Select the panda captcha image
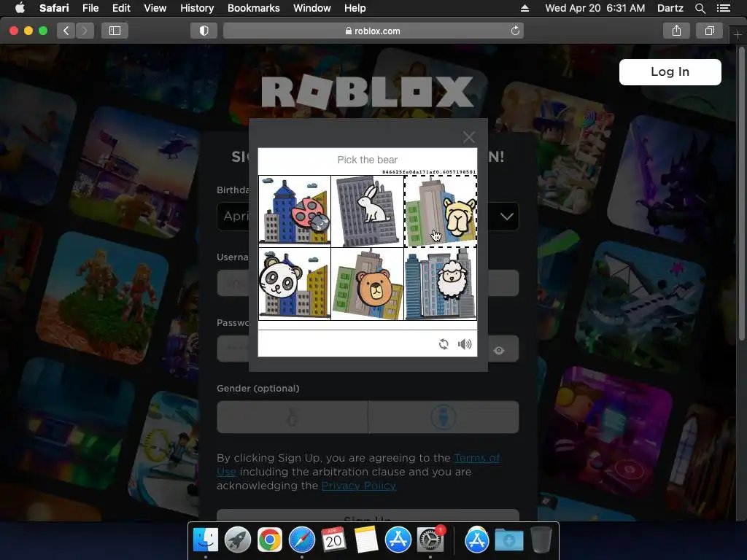 (295, 284)
